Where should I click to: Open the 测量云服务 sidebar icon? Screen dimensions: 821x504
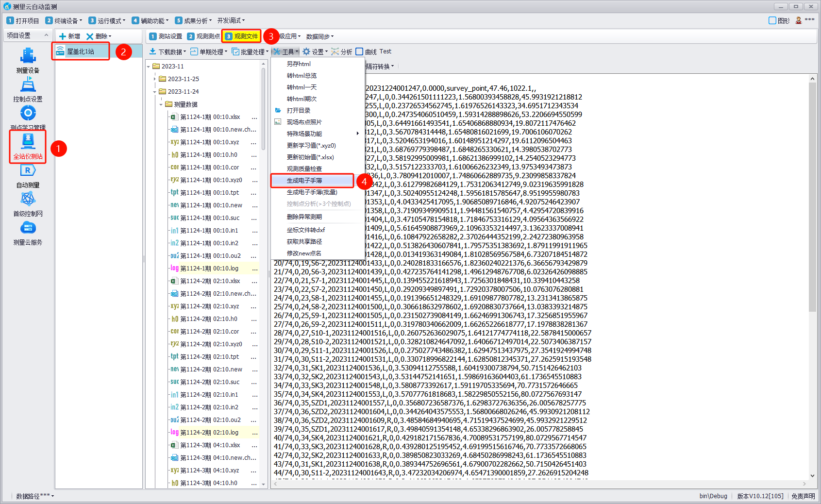[x=28, y=228]
